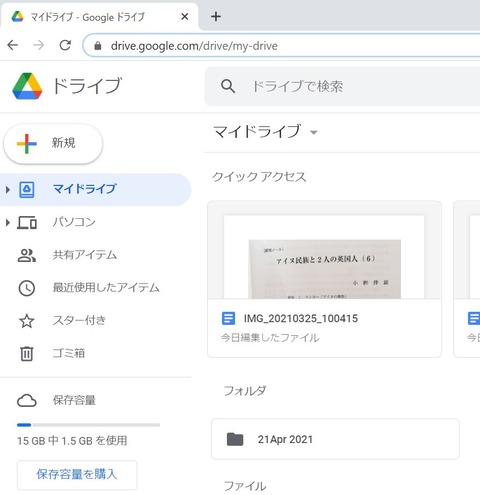480x495 pixels.
Task: Click the クイック アクセス heading
Action: click(259, 177)
